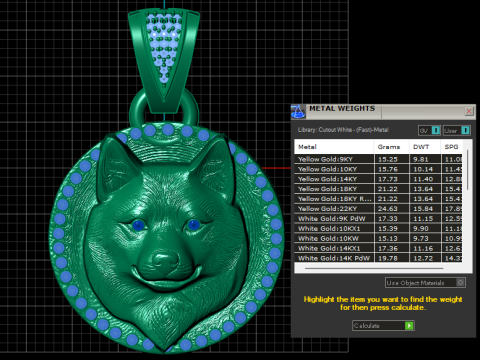The height and width of the screenshot is (360, 480).
Task: Click the 15.84 DWT value
Action: click(423, 209)
